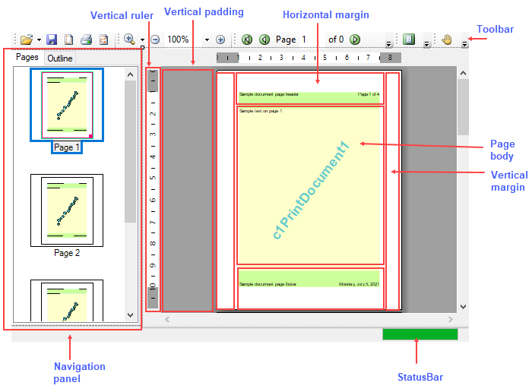Image resolution: width=532 pixels, height=392 pixels.
Task: Click the Print printer icon
Action: pos(87,40)
